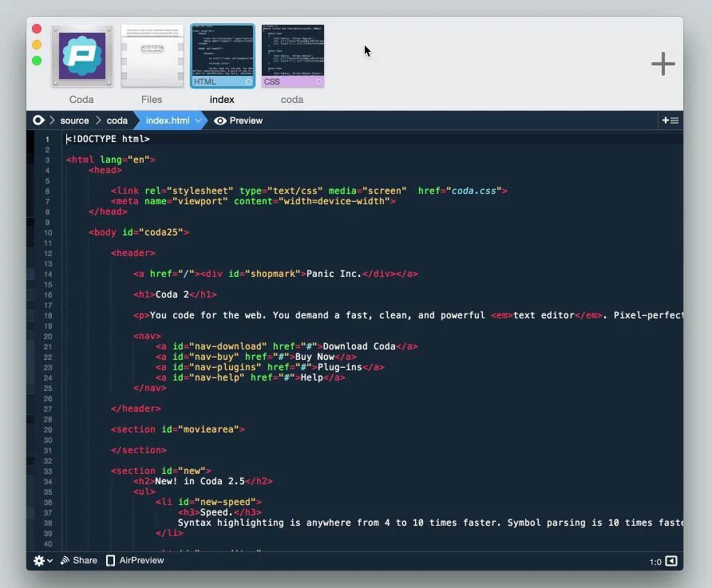The height and width of the screenshot is (588, 712).
Task: Switch to the coda CSS tab thumbnail
Action: [293, 56]
